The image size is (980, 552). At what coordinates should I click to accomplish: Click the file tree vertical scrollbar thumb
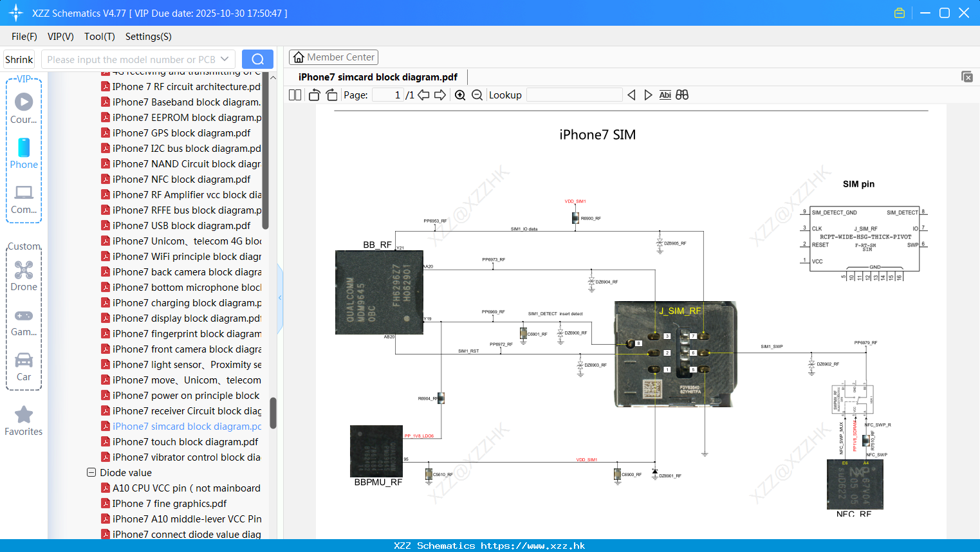(x=273, y=412)
